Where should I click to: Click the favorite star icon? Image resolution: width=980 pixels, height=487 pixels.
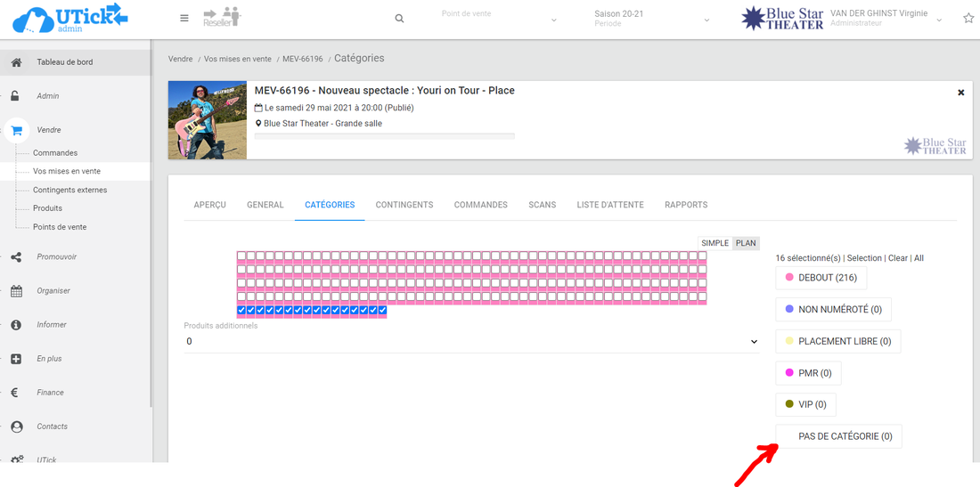point(968,19)
